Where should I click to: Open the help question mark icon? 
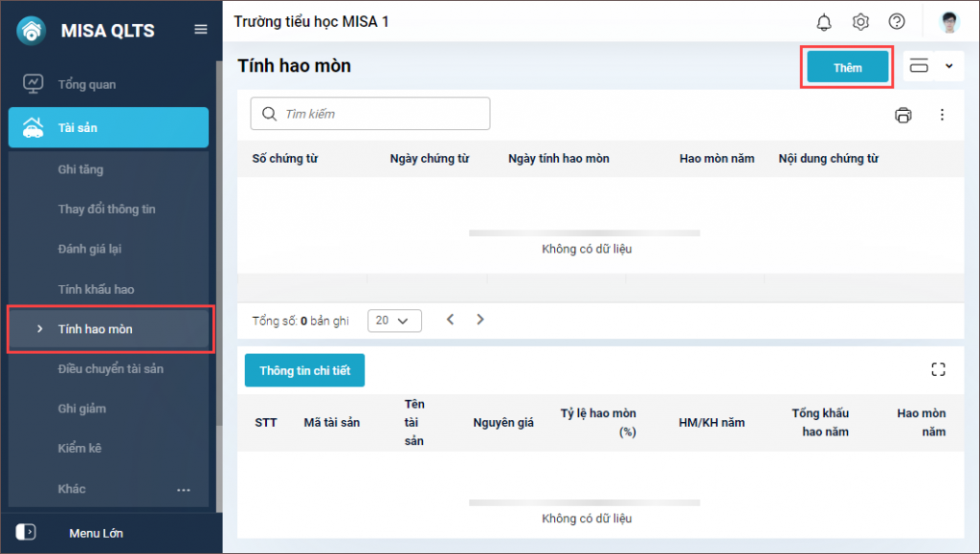pyautogui.click(x=898, y=21)
